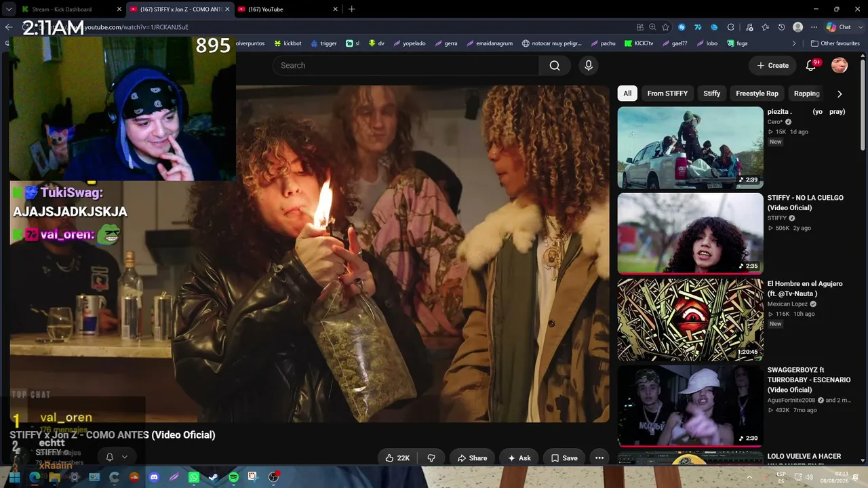This screenshot has width=868, height=488.
Task: Add this page to favourites star
Action: [665, 27]
